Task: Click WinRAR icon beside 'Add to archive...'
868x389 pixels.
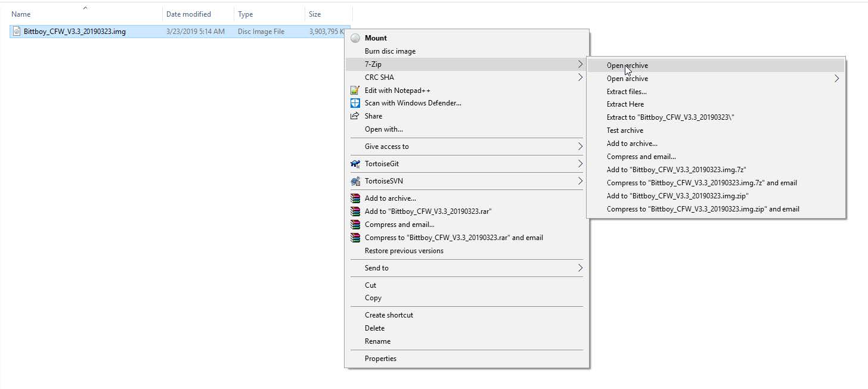Action: pyautogui.click(x=355, y=198)
